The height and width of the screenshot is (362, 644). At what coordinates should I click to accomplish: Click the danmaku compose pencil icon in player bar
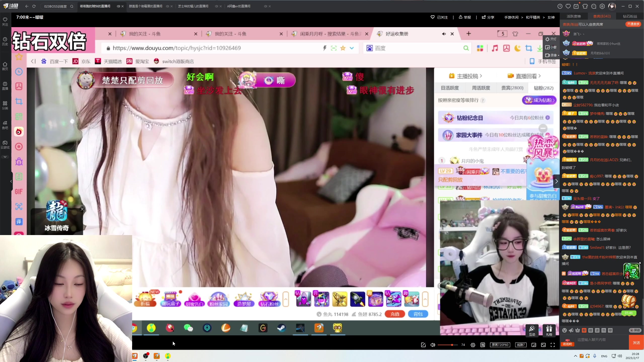pyautogui.click(x=423, y=345)
